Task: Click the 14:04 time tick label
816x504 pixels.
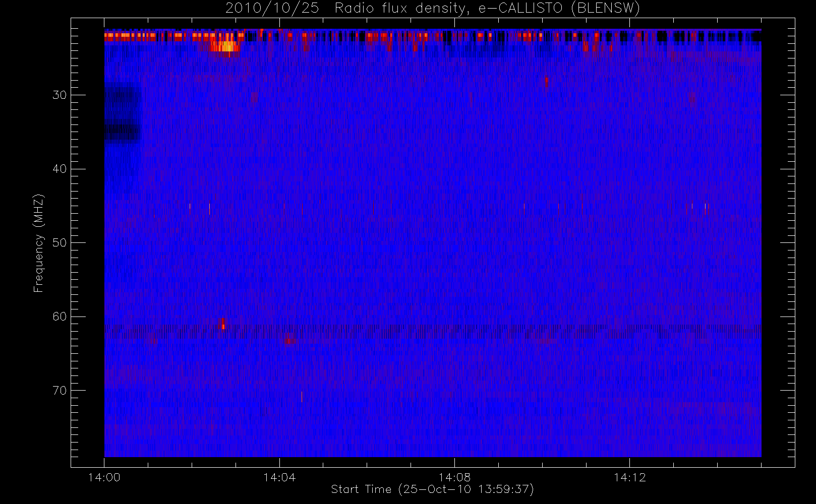Action: coord(279,477)
